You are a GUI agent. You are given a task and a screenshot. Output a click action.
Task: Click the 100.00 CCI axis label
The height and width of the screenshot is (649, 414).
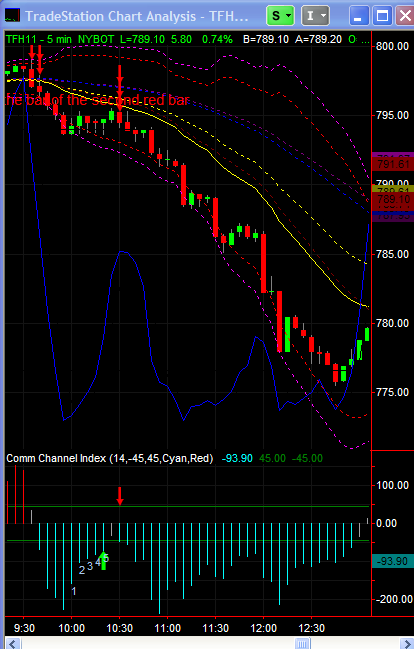(392, 485)
